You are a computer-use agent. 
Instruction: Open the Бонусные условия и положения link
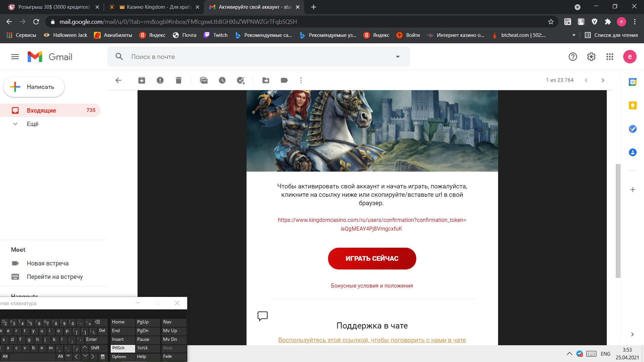pyautogui.click(x=372, y=286)
